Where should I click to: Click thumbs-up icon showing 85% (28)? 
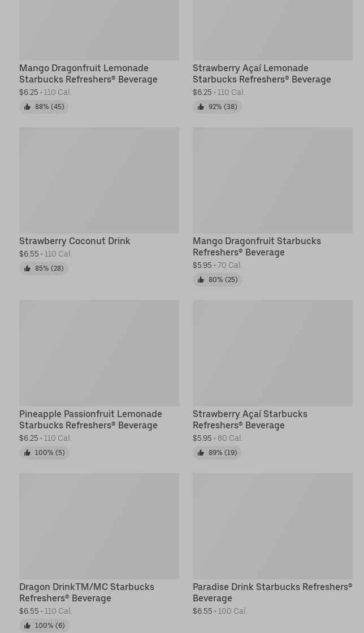(x=27, y=268)
